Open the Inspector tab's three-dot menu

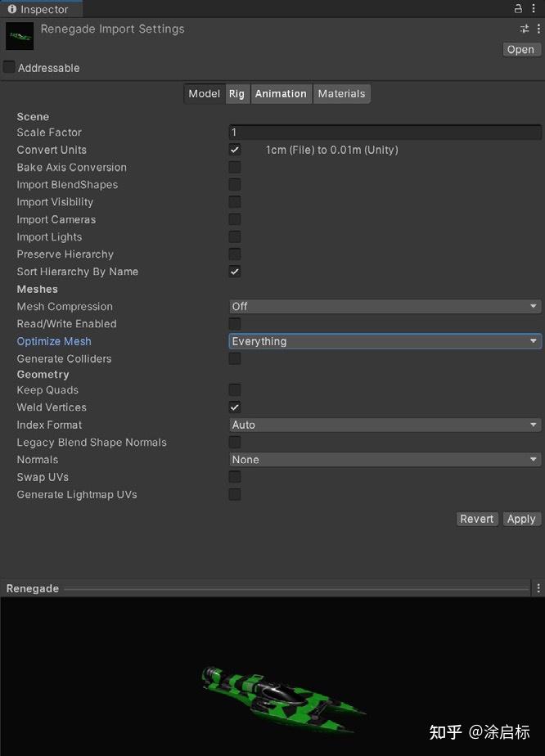(536, 9)
